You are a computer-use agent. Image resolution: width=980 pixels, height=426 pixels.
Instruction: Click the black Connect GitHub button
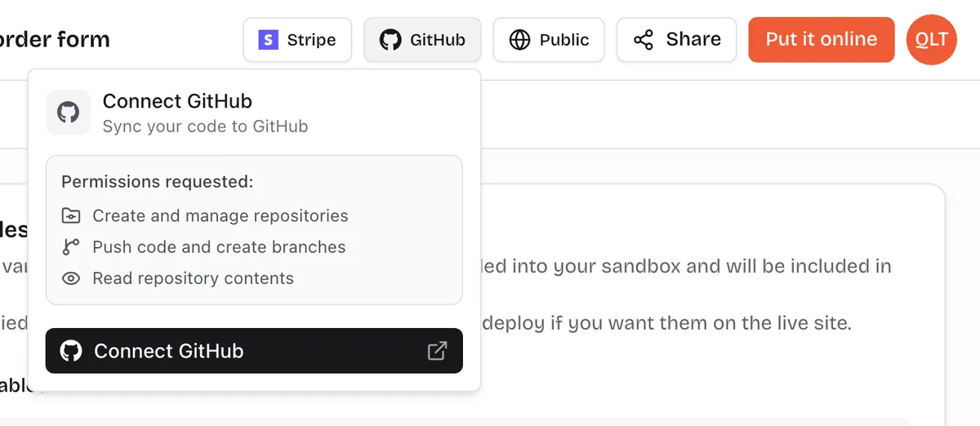coord(254,351)
